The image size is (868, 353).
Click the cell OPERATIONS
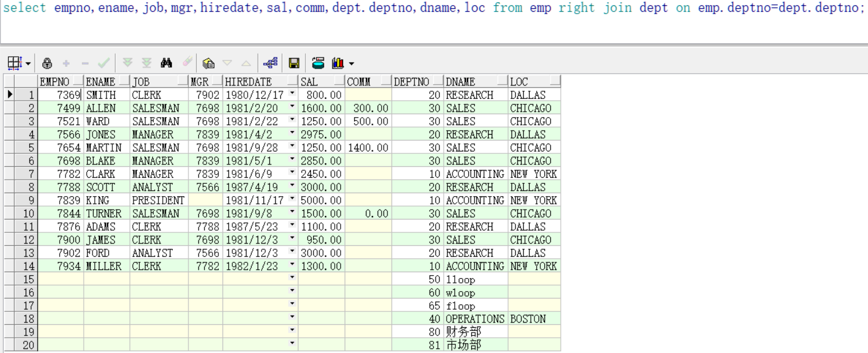point(475,319)
